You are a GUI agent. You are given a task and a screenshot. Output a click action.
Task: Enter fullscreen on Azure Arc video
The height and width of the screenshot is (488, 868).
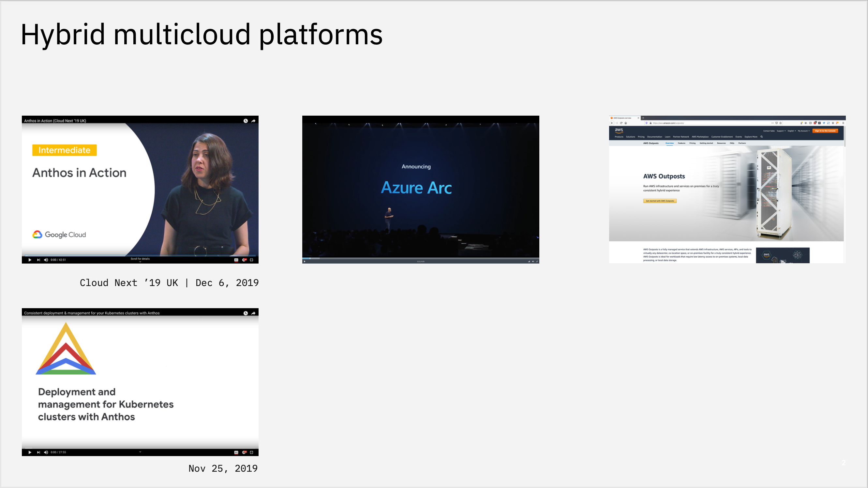(x=537, y=261)
